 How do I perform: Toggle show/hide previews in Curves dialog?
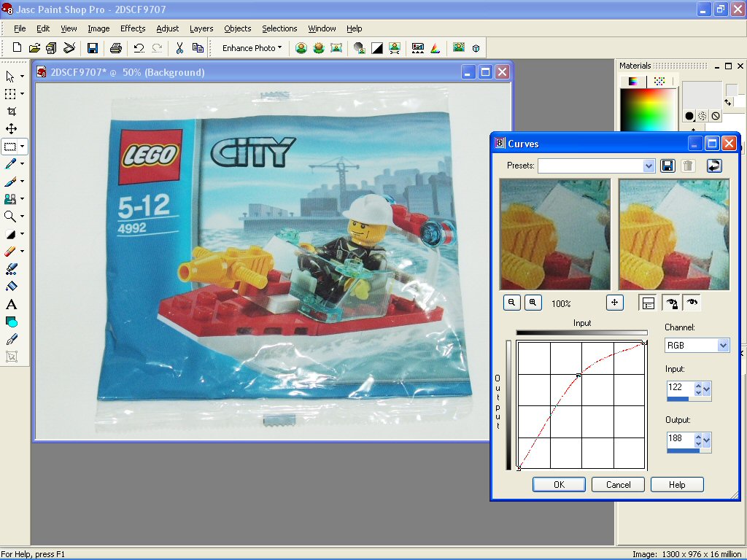click(649, 303)
